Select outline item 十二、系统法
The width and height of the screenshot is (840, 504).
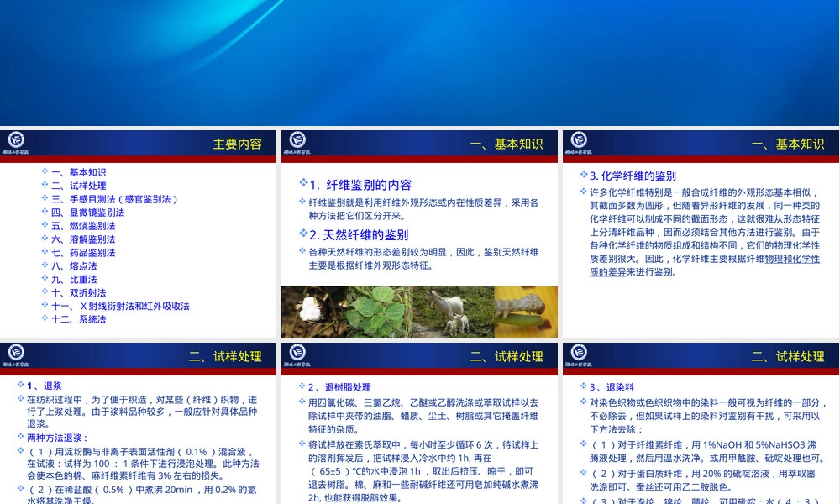coord(79,319)
